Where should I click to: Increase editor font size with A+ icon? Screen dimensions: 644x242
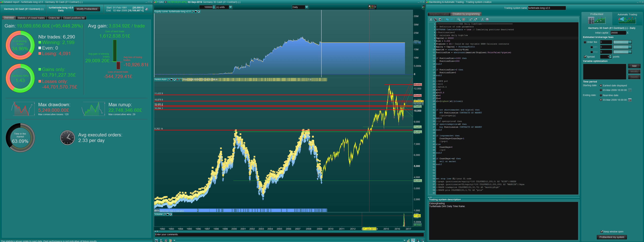tap(476, 20)
